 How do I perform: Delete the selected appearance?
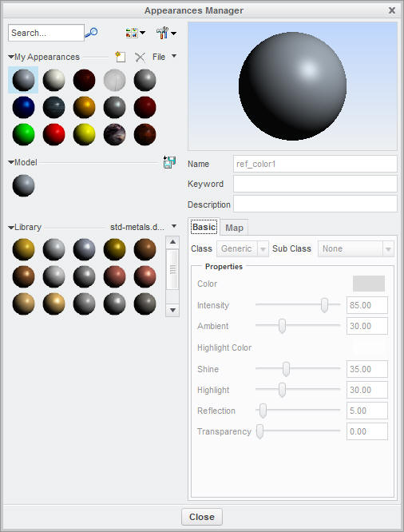(x=140, y=57)
